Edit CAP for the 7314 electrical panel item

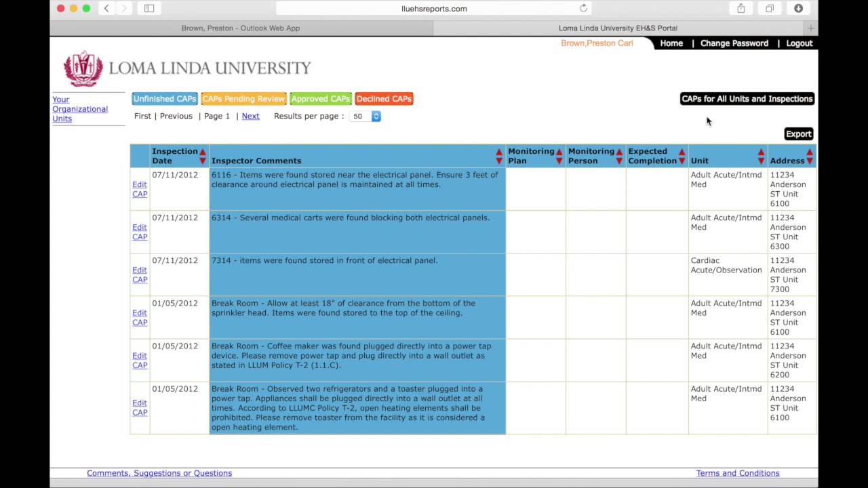click(140, 274)
